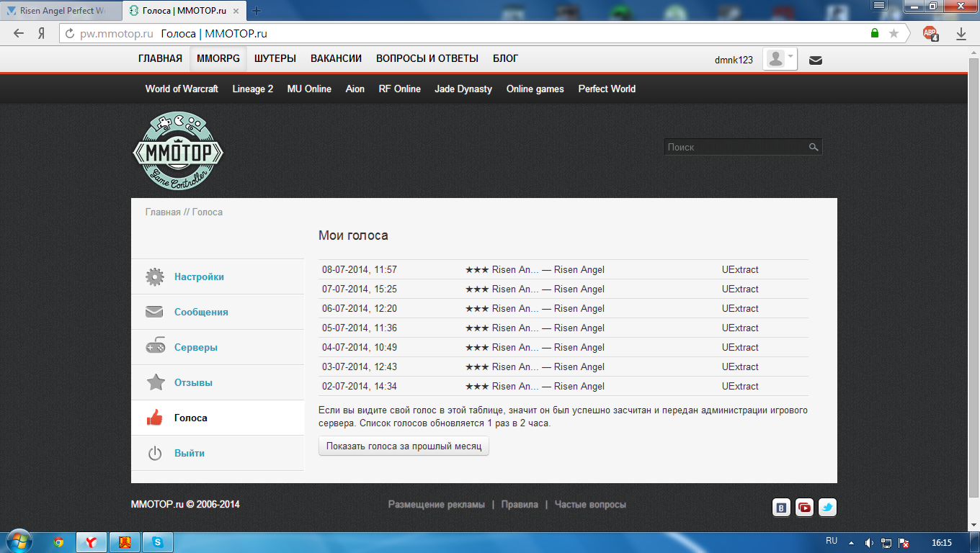The image size is (980, 553).
Task: Click the Сообщения envelope icon in sidebar
Action: tap(155, 312)
